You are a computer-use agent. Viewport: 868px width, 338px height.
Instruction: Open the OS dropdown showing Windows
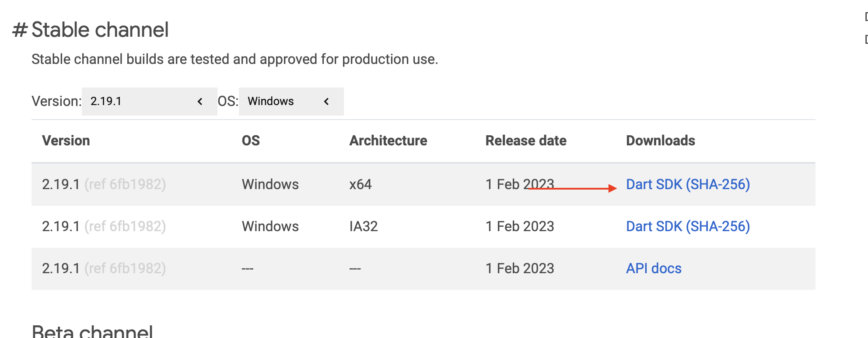(291, 101)
